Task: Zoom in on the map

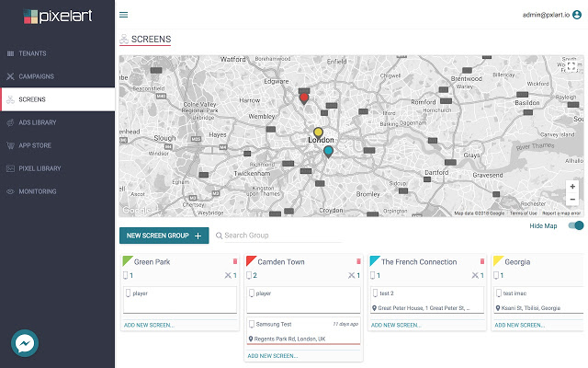Action: click(x=572, y=186)
